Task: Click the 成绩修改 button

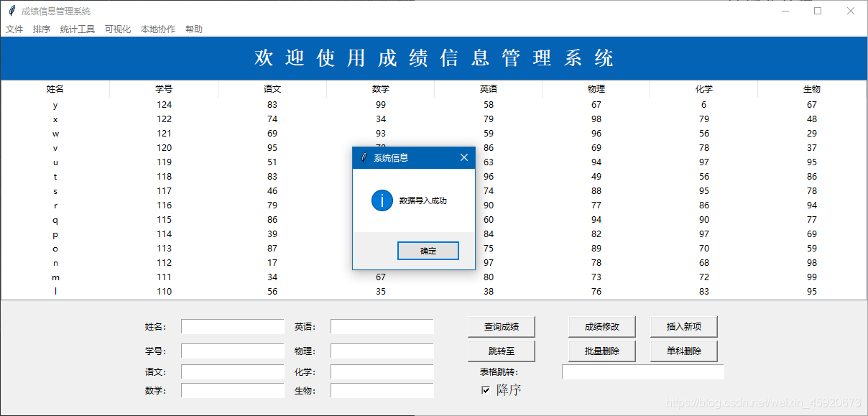Action: point(602,327)
